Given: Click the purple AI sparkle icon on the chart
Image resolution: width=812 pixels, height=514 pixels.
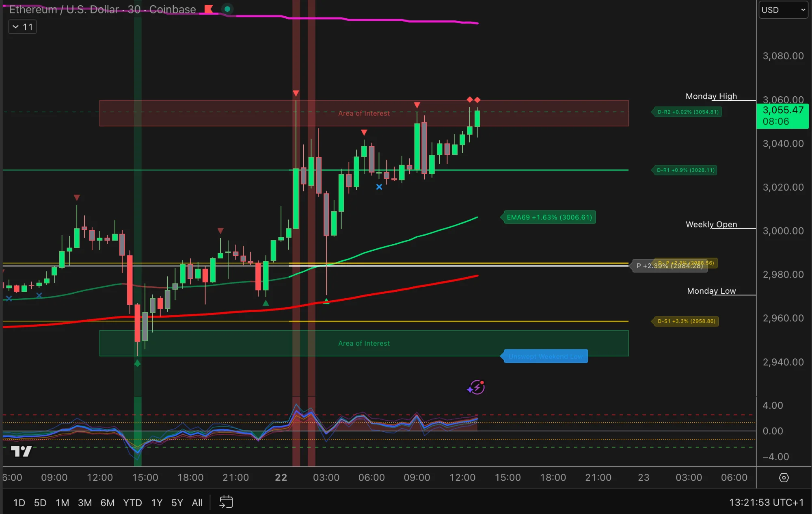Looking at the screenshot, I should tap(475, 387).
